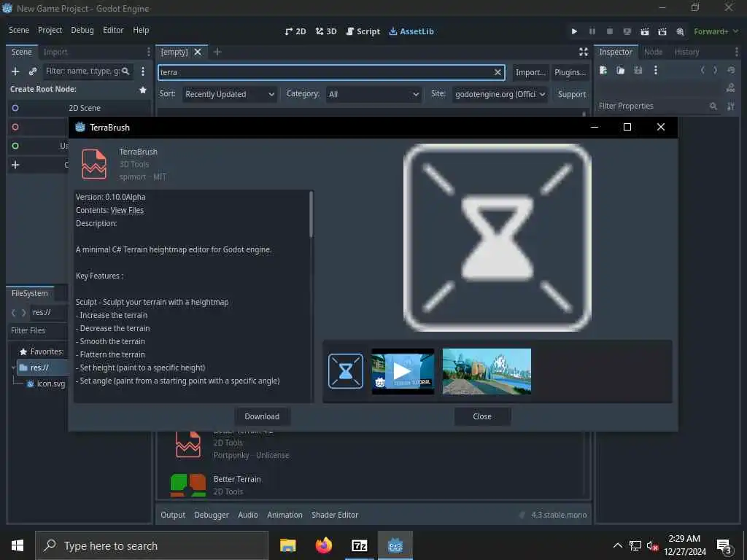Add child node plus icon
Viewport: 747px width, 560px height.
pos(15,71)
